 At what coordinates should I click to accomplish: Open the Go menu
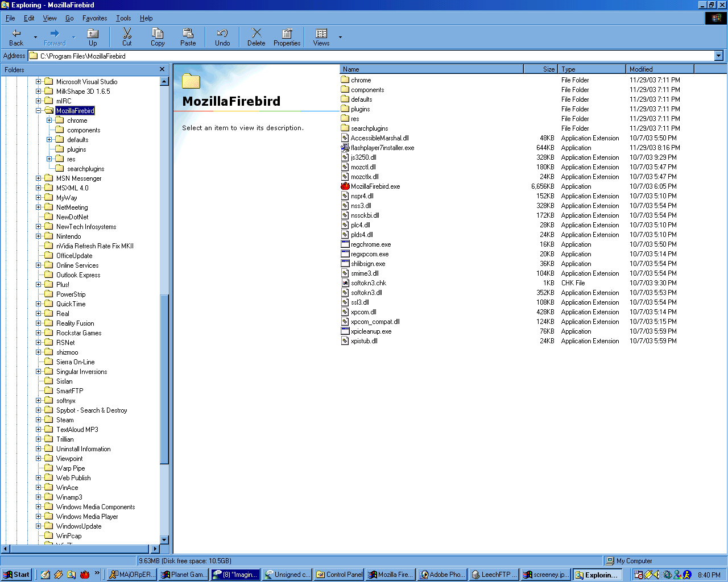(69, 18)
